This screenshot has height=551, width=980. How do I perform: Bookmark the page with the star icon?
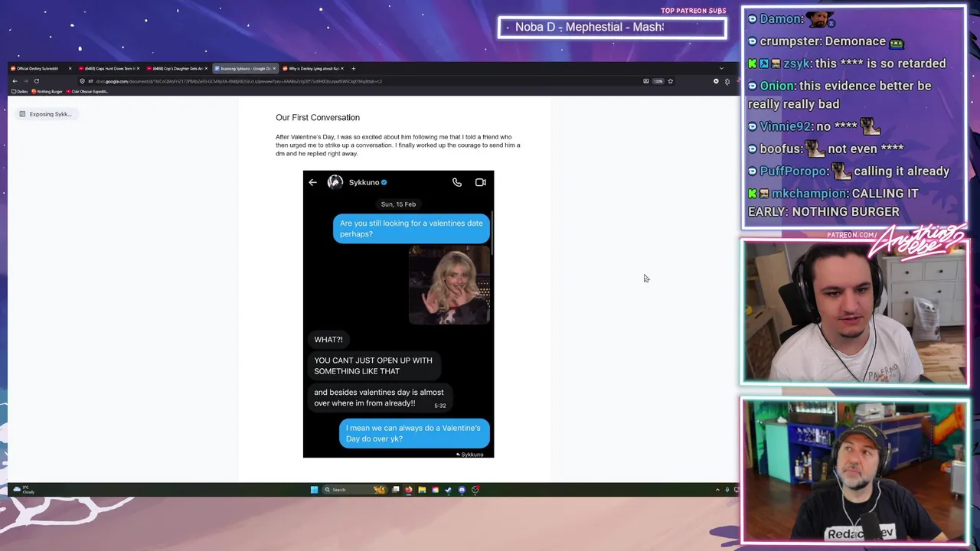point(670,81)
